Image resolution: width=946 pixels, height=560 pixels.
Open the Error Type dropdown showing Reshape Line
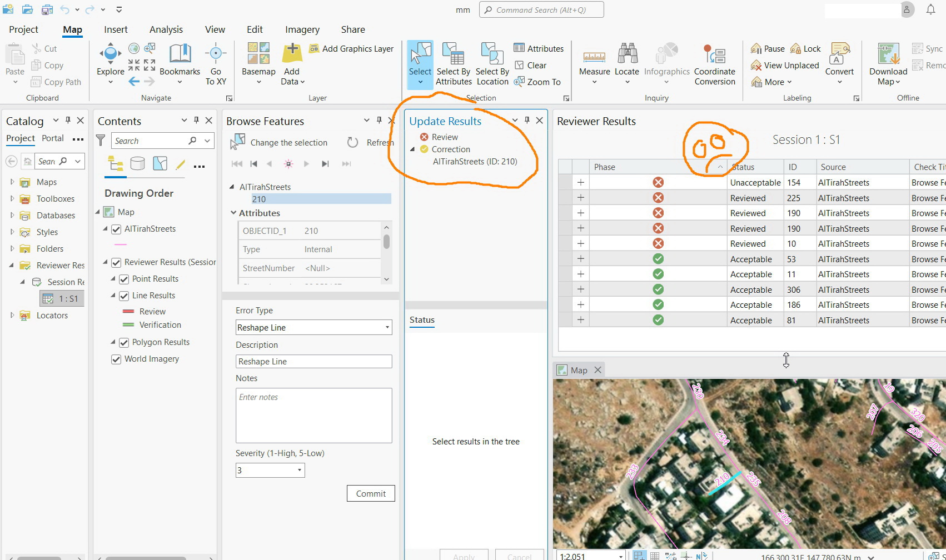(x=387, y=327)
